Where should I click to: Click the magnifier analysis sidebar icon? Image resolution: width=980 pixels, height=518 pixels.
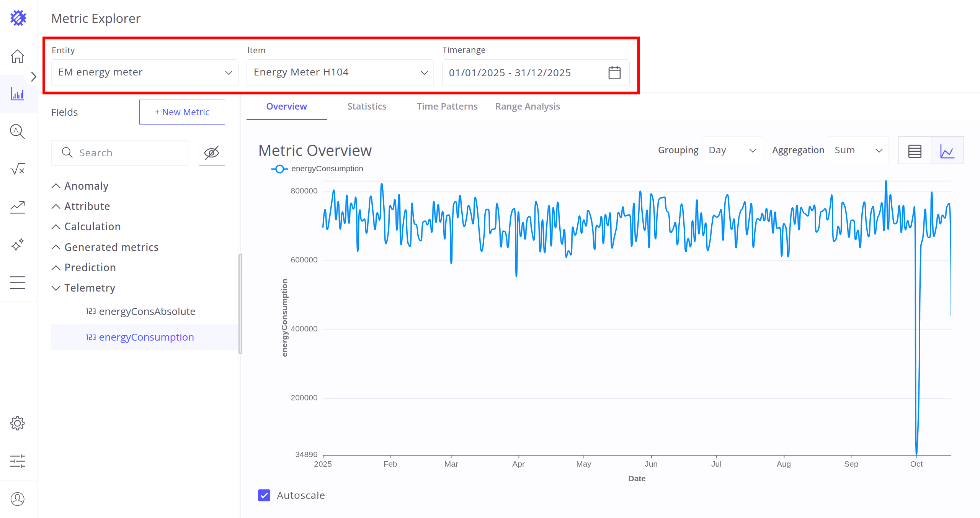(18, 131)
